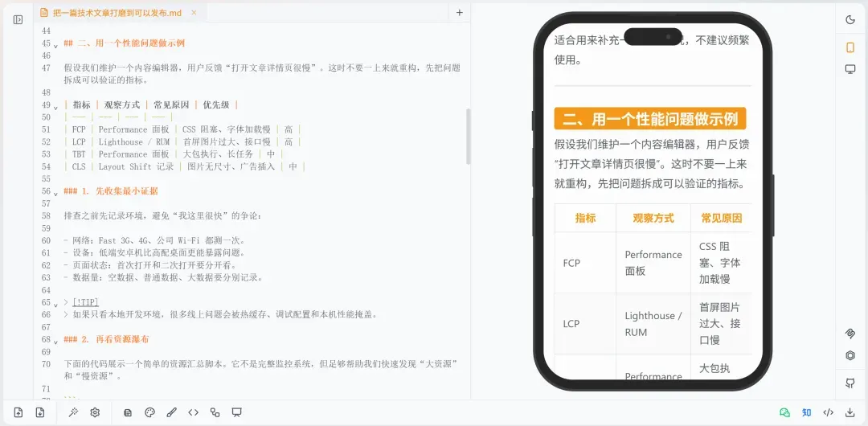Open the 把一篇技术文章打磨到可以发布.md tab
This screenshot has height=426, width=868.
click(117, 13)
